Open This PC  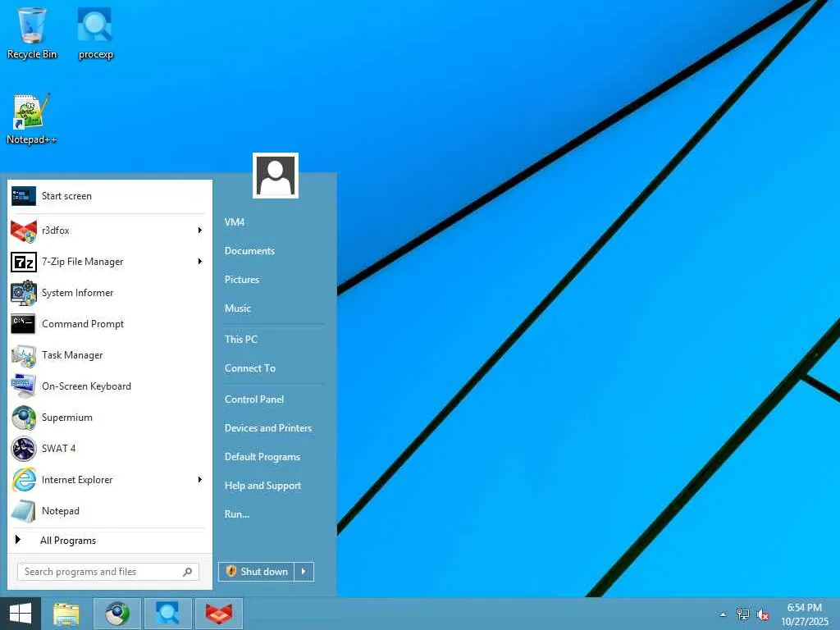click(241, 339)
